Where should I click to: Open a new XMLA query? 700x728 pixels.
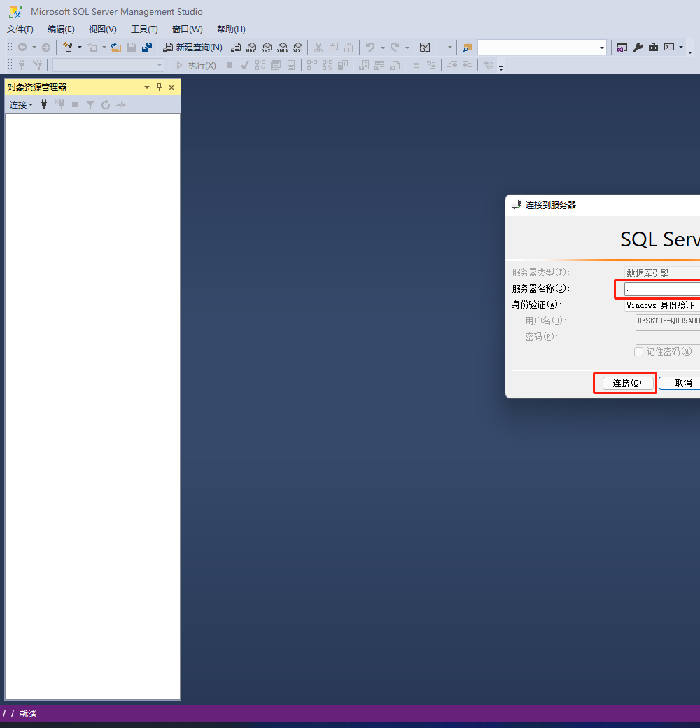[x=282, y=47]
